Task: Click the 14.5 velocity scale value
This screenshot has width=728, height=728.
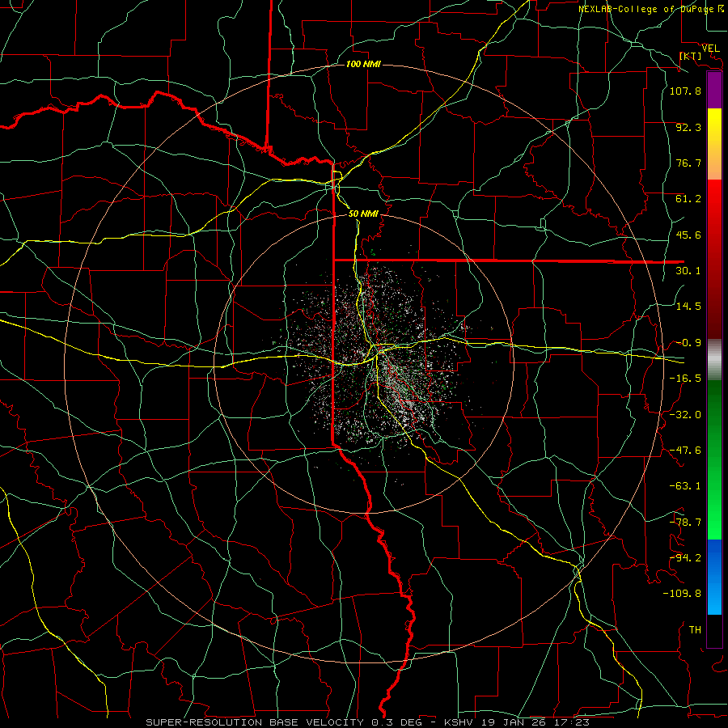Action: click(x=688, y=307)
